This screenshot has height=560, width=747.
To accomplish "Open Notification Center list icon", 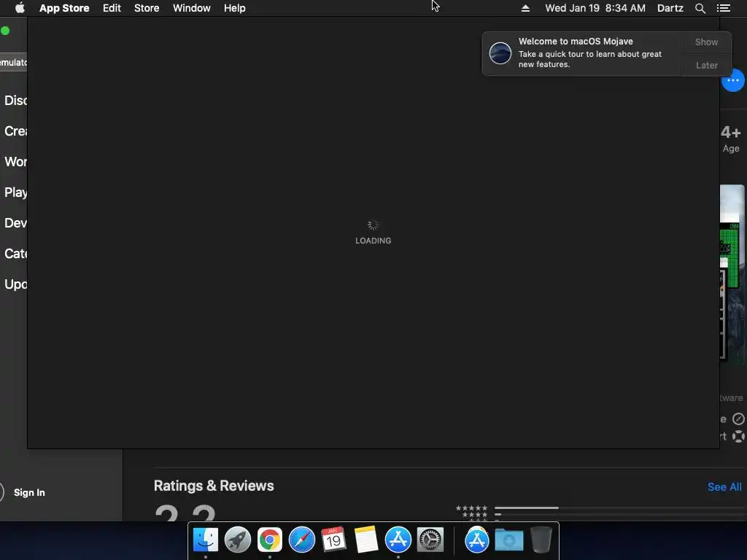I will 724,8.
